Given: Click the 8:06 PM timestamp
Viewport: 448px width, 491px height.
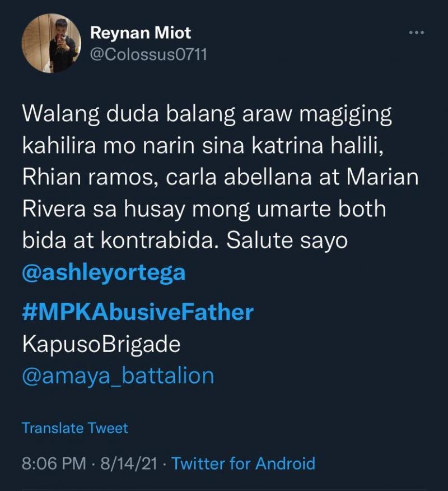Looking at the screenshot, I should [x=54, y=464].
